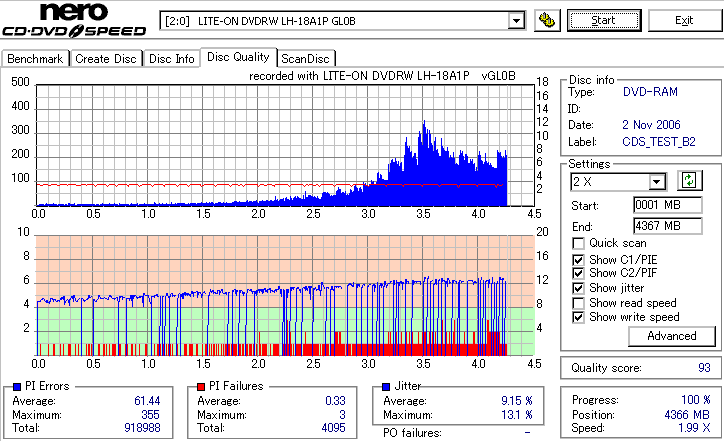724x441 pixels.
Task: Click Jitter average 9.15 %
Action: 517,401
